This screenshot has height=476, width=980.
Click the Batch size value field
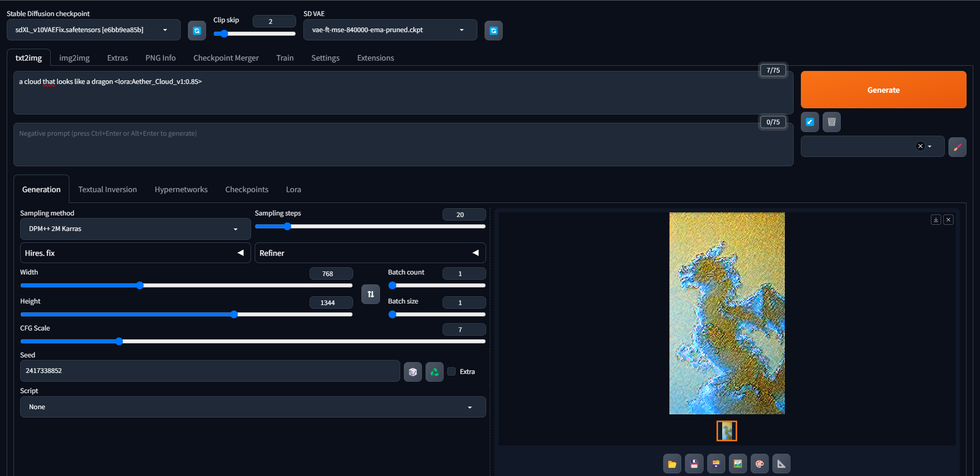[x=464, y=302]
